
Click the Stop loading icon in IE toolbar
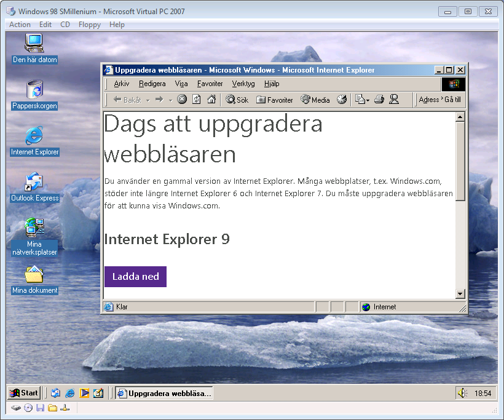[182, 99]
